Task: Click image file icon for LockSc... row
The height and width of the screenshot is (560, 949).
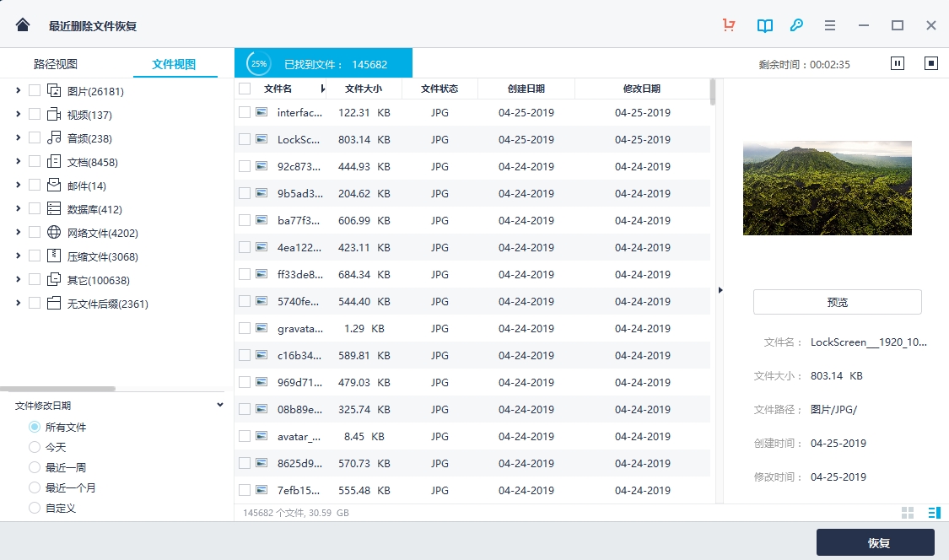Action: click(262, 139)
